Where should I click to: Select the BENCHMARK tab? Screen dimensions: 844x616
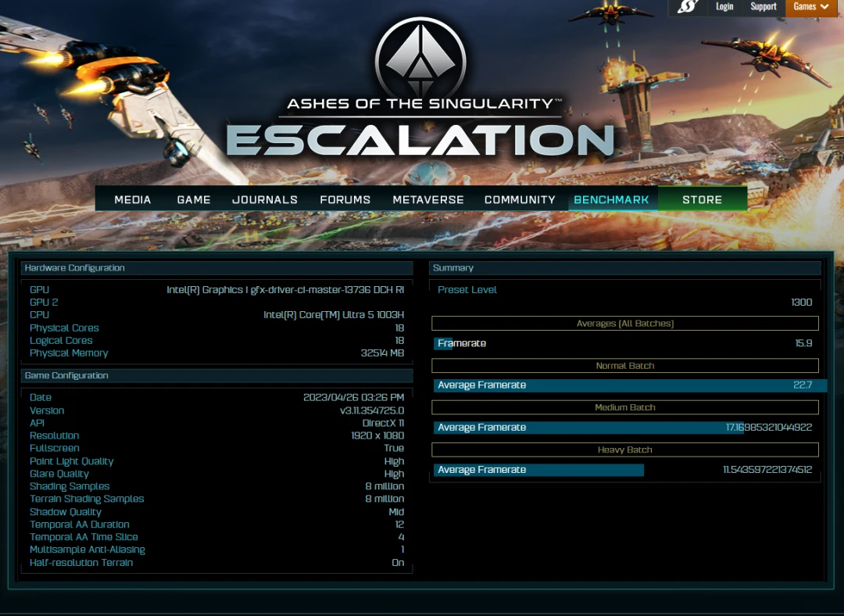[611, 199]
